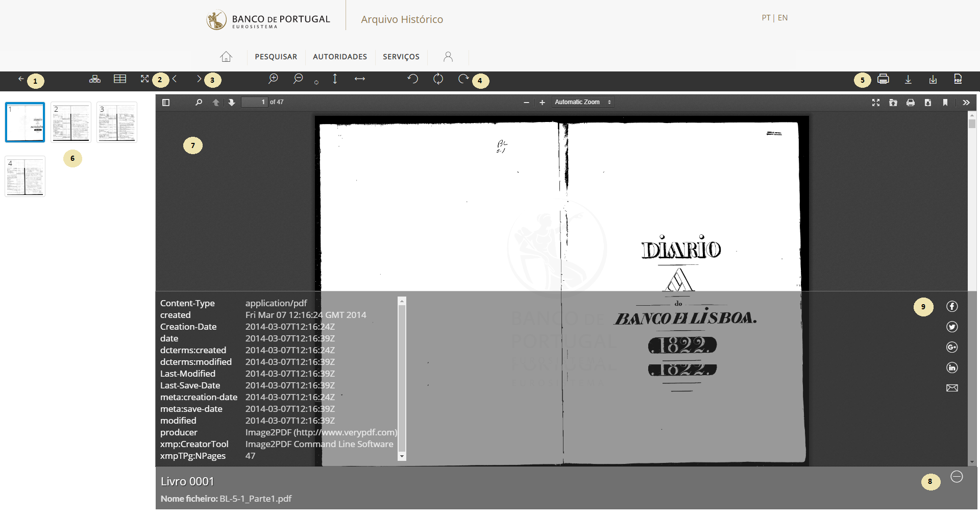Zoom out with the magnifier minus icon
This screenshot has height=516, width=980.
(x=298, y=79)
